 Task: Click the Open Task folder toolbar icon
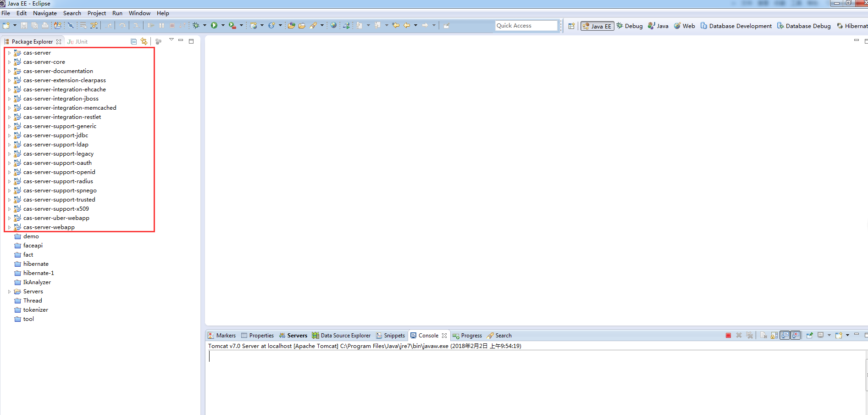[302, 25]
